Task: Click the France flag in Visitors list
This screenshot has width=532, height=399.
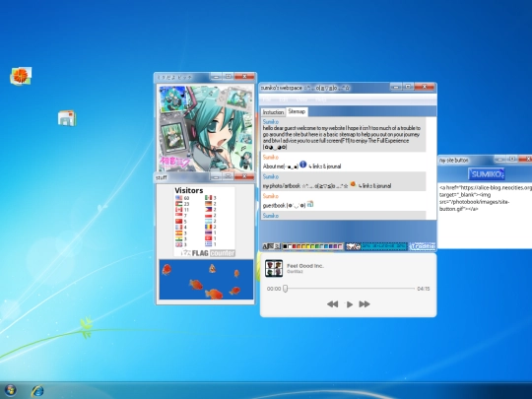Action: point(178,227)
